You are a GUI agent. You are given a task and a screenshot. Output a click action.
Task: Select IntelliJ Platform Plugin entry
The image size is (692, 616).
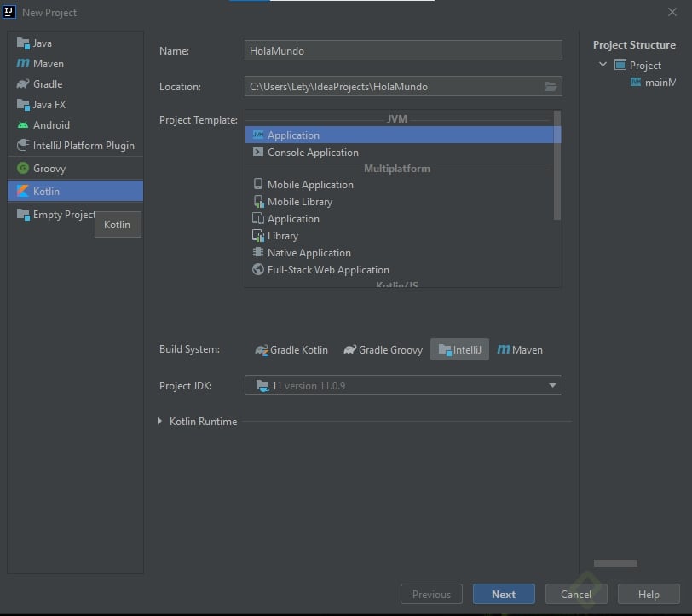tap(75, 145)
